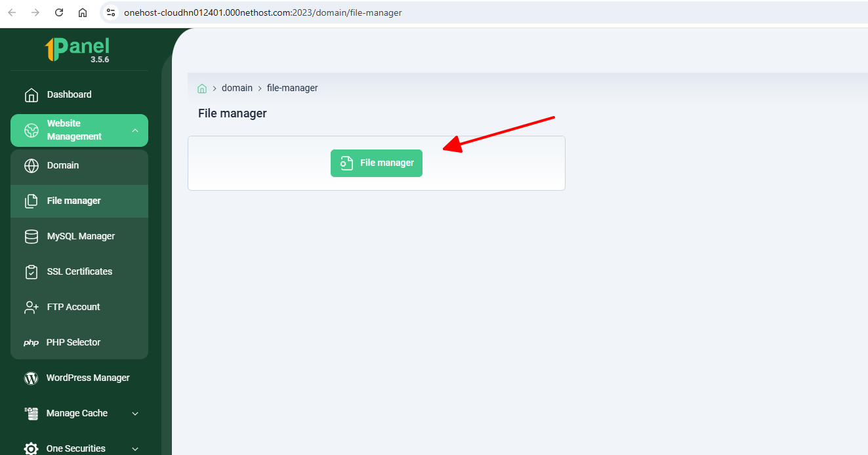Click the 'File manager' page heading
The height and width of the screenshot is (455, 868).
[232, 113]
